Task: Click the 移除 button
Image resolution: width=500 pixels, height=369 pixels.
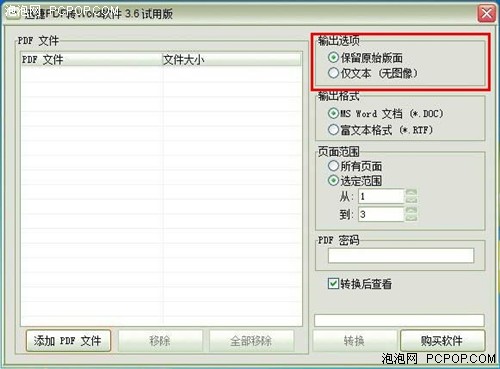Action: coord(160,341)
